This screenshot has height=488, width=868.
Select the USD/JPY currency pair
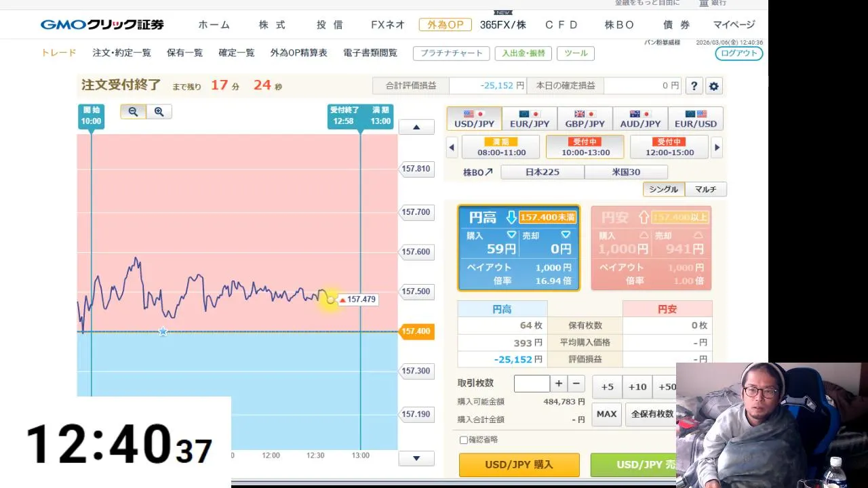point(474,119)
